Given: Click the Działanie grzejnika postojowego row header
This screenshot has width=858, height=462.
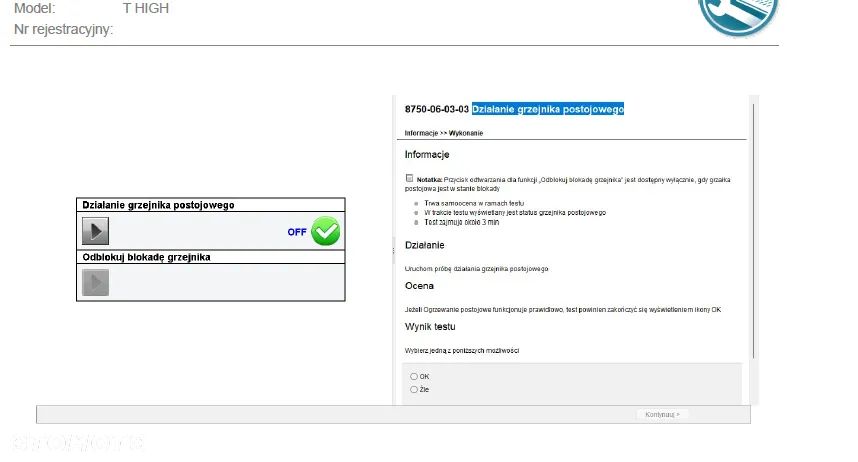Looking at the screenshot, I should click(158, 205).
